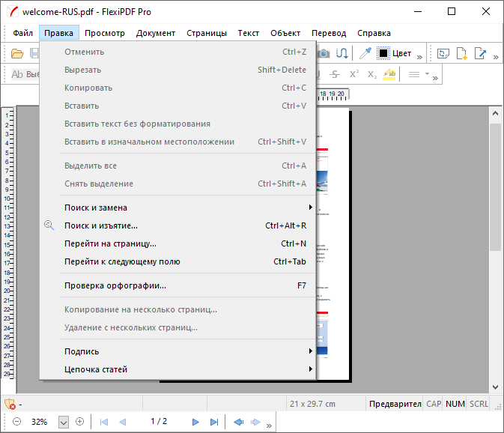
Task: Click the black Color swatch
Action: pos(383,53)
